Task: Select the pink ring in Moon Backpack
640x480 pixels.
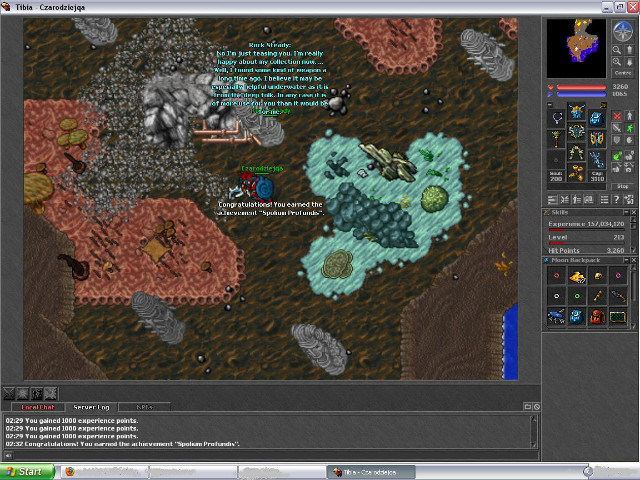Action: point(618,276)
